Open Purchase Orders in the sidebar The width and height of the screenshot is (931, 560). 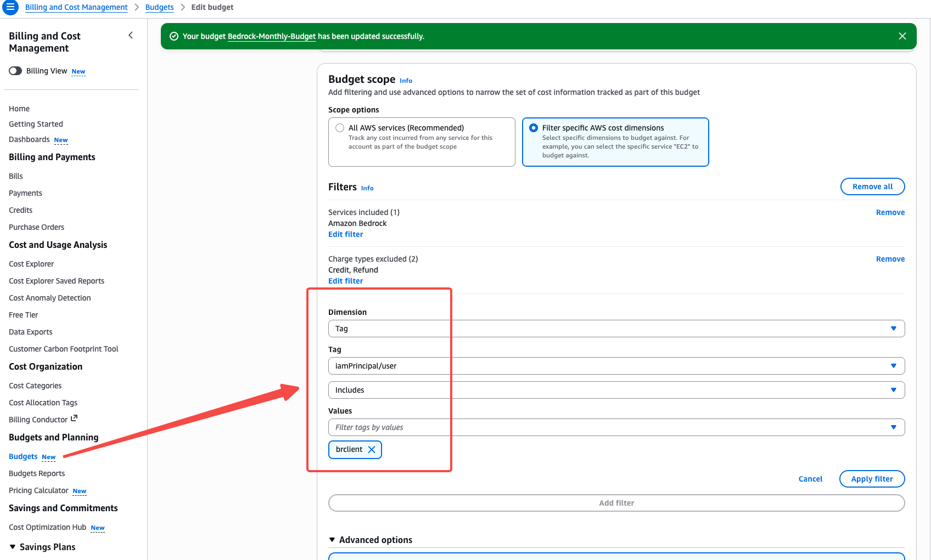pyautogui.click(x=36, y=227)
